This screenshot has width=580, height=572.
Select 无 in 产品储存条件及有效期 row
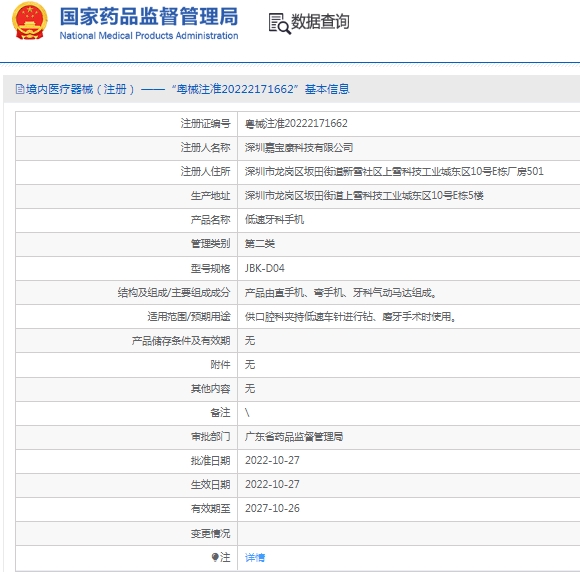[250, 340]
